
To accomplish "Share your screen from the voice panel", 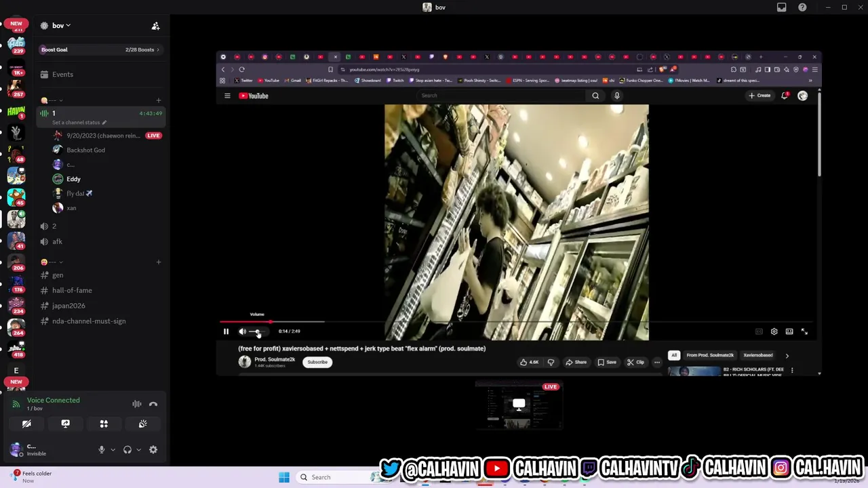I will point(65,424).
